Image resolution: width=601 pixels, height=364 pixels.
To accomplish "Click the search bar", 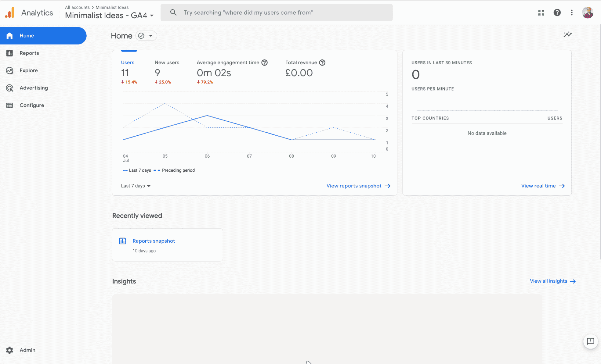I will coord(276,12).
